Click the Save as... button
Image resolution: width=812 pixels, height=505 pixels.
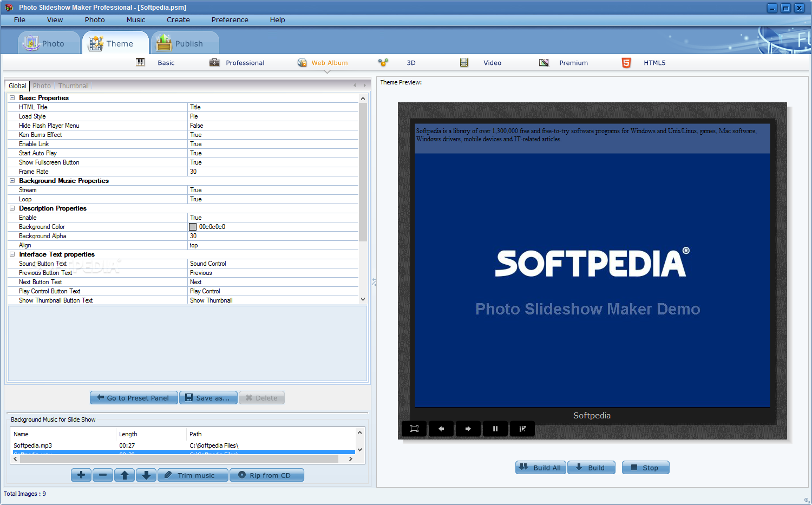208,398
